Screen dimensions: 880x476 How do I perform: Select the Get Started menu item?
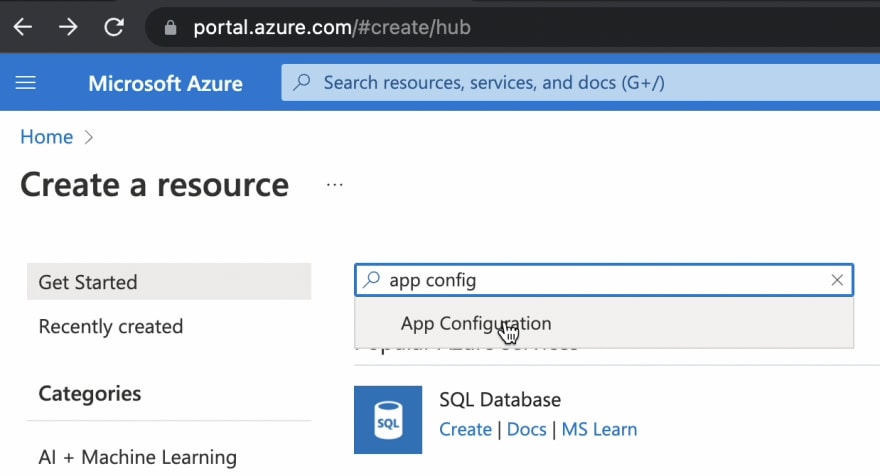click(169, 282)
